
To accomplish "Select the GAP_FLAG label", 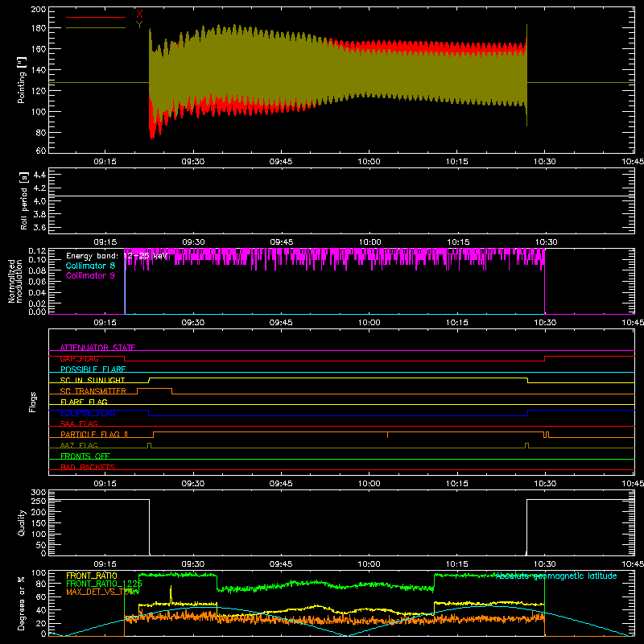I will [x=79, y=358].
